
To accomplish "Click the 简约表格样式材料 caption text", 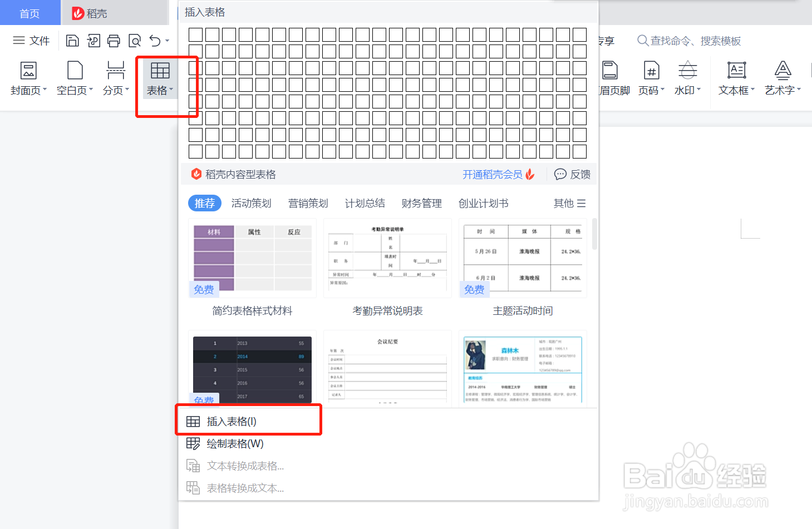I will (x=252, y=310).
